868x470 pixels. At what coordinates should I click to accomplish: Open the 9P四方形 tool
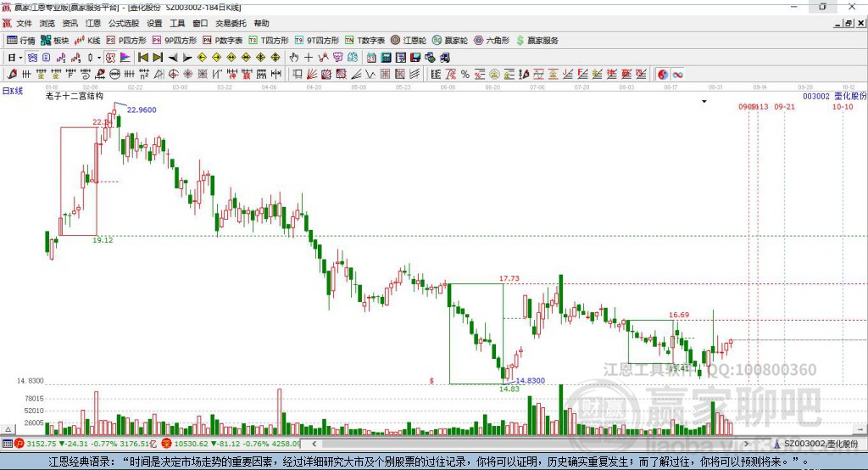point(175,41)
